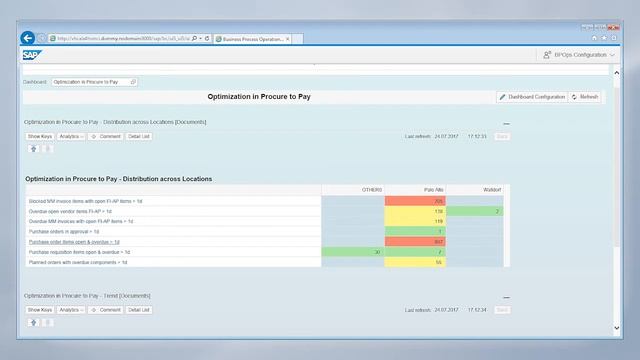Viewport: 640px width, 360px height.
Task: Click the Refresh button on dashboard header
Action: click(585, 97)
